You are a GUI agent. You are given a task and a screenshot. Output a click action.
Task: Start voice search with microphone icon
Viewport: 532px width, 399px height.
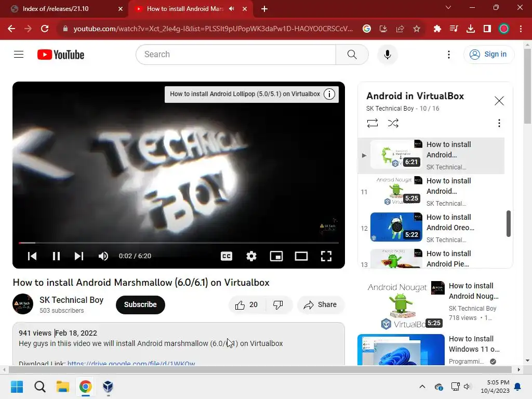pos(387,54)
